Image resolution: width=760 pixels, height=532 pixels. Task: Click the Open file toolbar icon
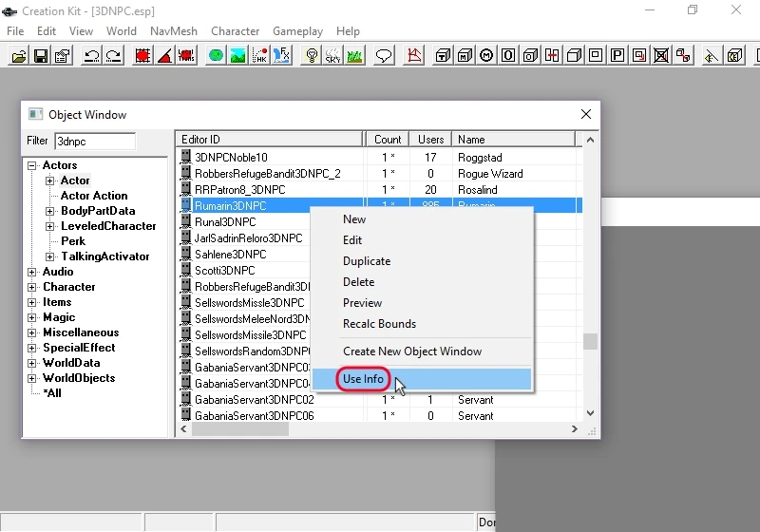click(x=19, y=56)
